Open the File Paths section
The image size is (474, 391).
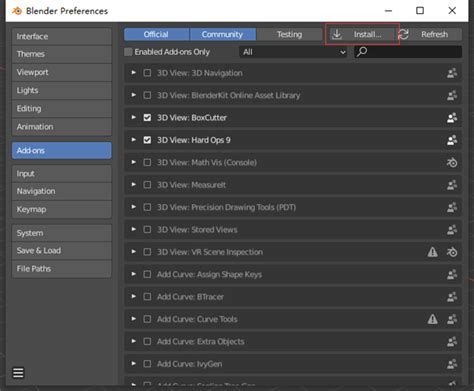click(x=62, y=269)
